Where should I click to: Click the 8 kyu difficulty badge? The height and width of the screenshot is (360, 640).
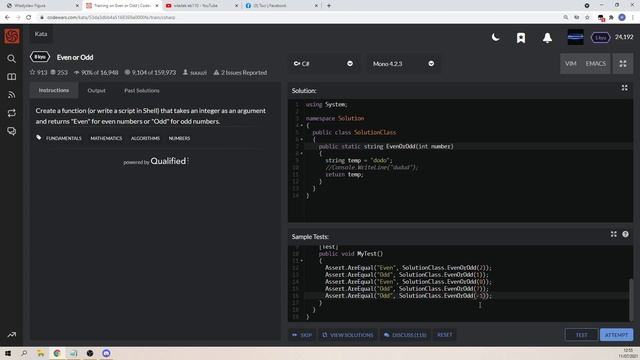40,57
